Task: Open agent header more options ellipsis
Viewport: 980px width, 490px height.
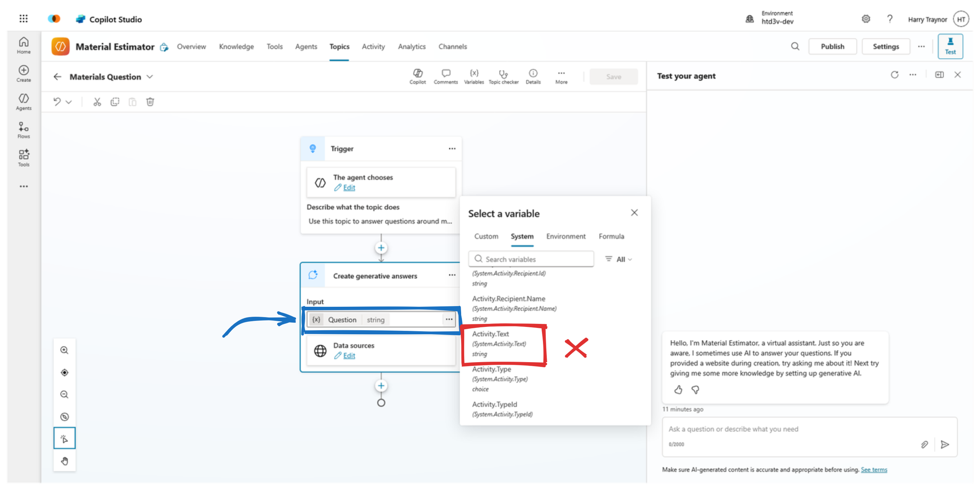Action: 921,47
